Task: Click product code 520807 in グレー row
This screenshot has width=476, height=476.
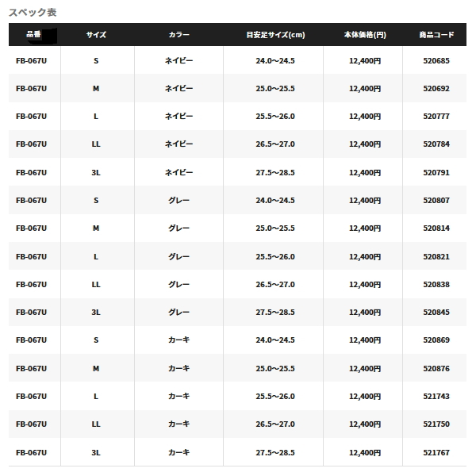Action: click(436, 201)
